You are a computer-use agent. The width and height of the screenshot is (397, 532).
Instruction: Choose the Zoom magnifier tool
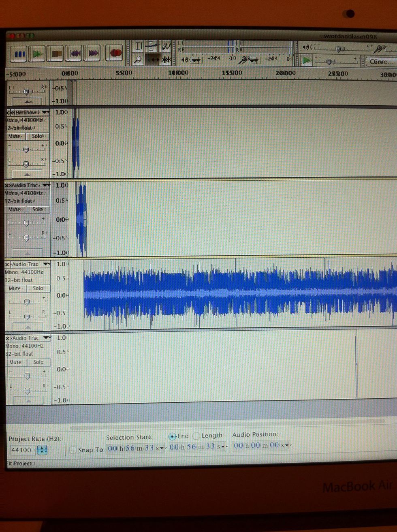tap(139, 60)
